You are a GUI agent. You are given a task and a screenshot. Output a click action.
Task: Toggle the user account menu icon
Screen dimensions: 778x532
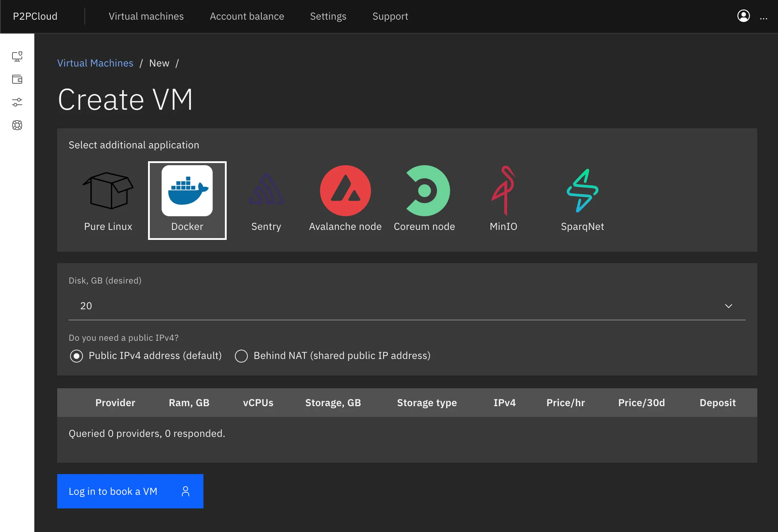[x=743, y=16]
